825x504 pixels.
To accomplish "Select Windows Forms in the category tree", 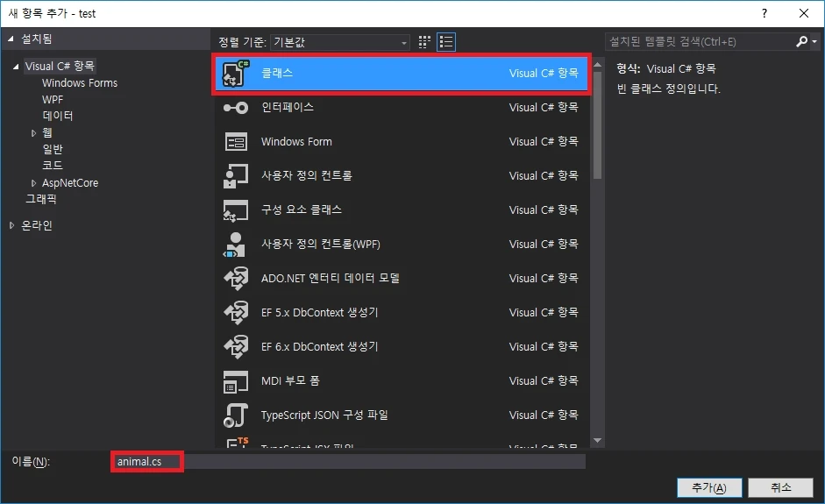I will (x=79, y=83).
